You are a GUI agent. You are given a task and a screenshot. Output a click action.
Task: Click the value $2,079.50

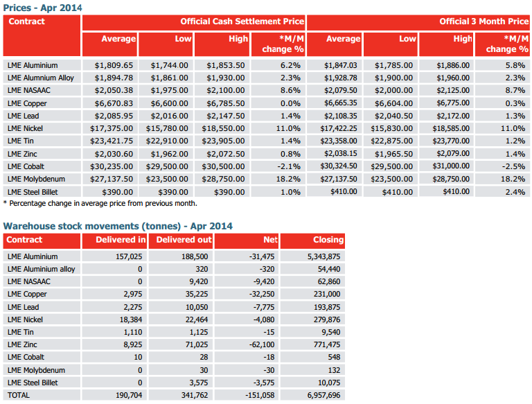(x=341, y=90)
